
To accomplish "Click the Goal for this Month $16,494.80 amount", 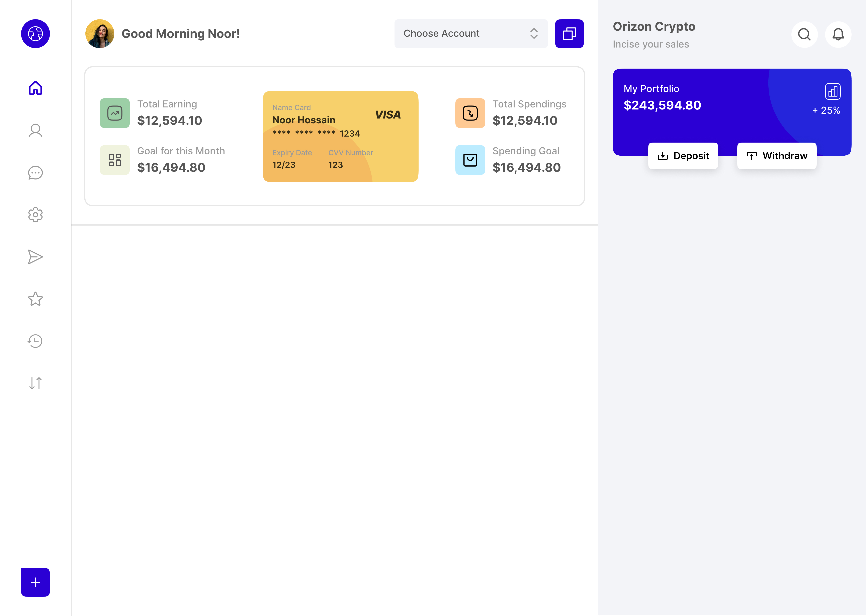I will (171, 167).
